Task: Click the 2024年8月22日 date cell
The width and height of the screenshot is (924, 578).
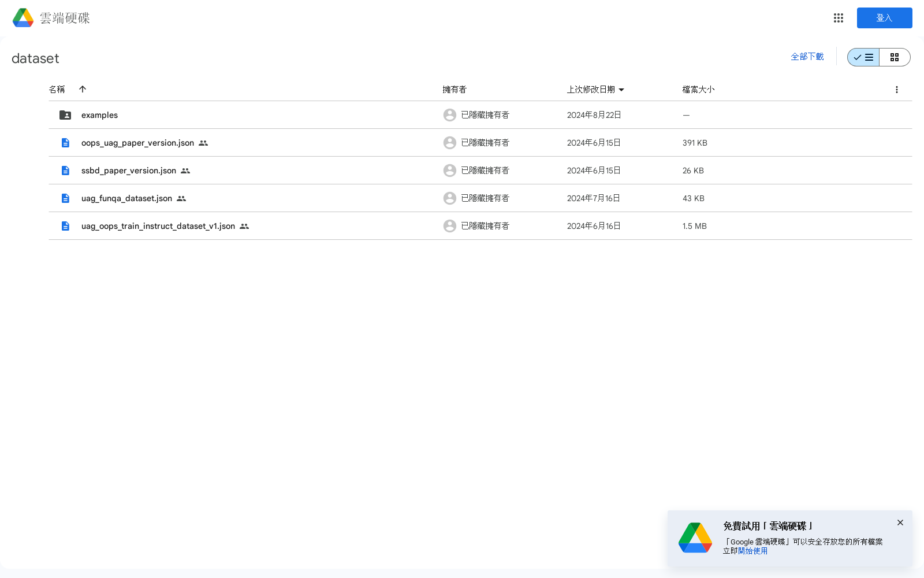Action: pos(594,115)
